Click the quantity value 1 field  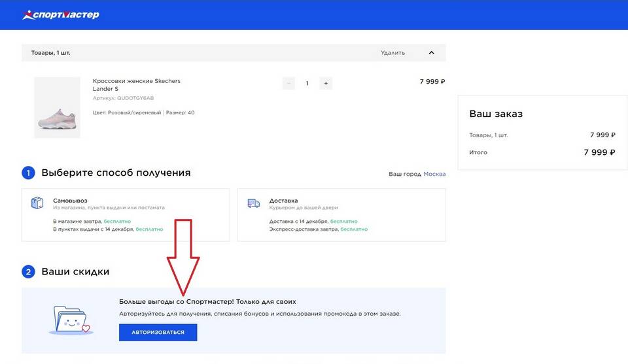coord(307,83)
